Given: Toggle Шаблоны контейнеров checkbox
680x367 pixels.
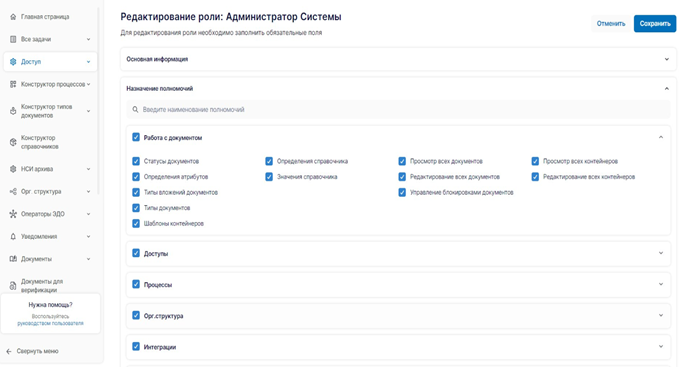Looking at the screenshot, I should pos(136,224).
